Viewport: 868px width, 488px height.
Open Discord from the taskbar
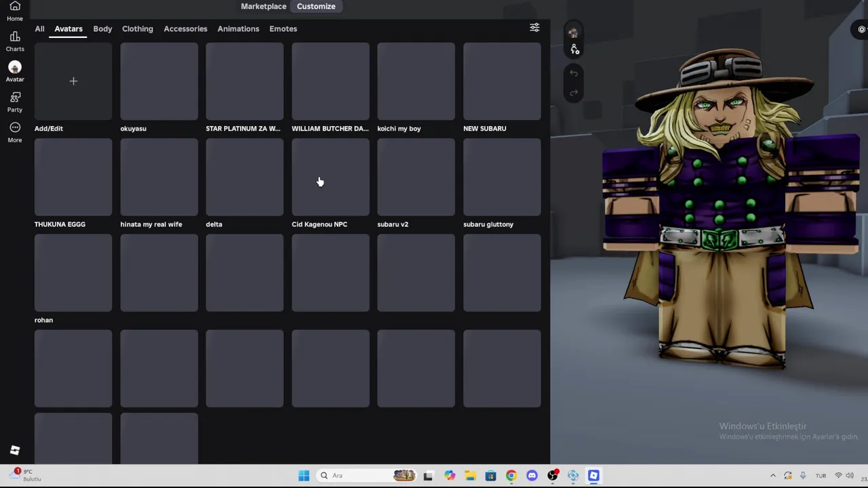point(532,476)
